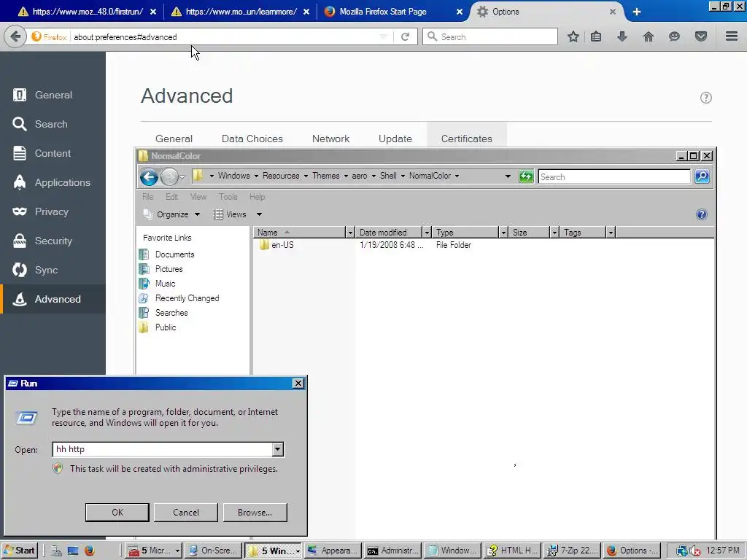
Task: Open Public folder favorite link
Action: pyautogui.click(x=166, y=327)
